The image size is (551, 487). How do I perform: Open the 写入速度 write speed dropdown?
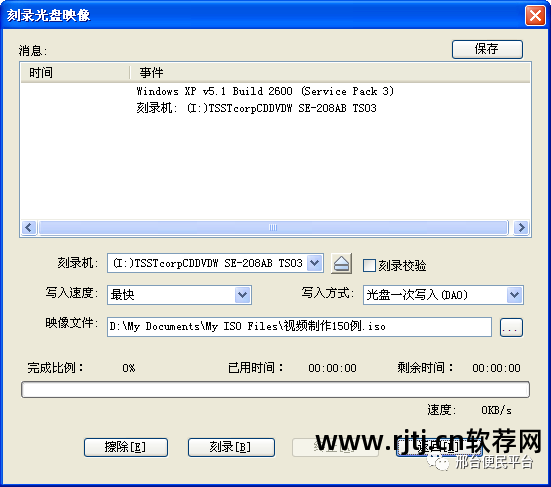pyautogui.click(x=242, y=294)
